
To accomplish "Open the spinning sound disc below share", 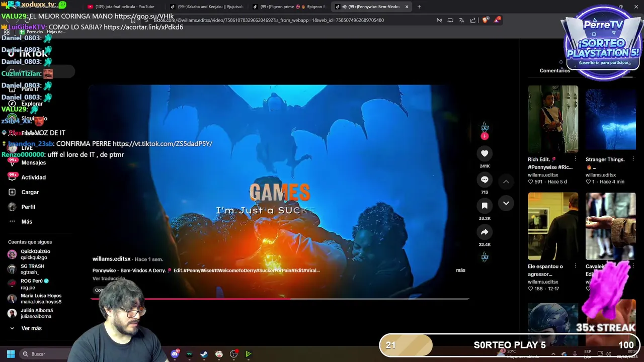I will [x=485, y=257].
